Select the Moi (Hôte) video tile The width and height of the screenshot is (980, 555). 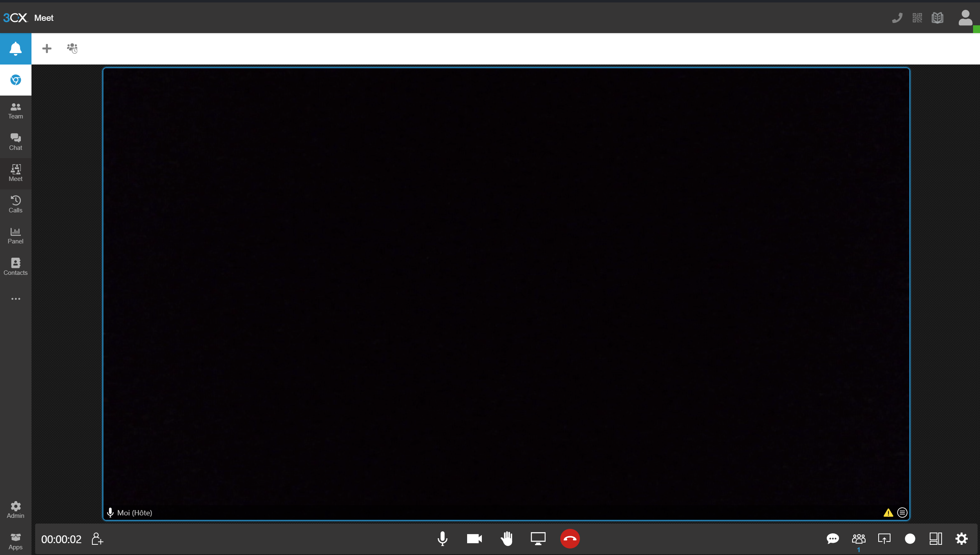(506, 294)
